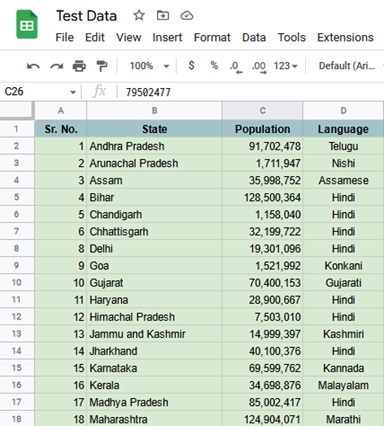Apply percent format
Viewport: 384px width, 426px height.
[214, 65]
